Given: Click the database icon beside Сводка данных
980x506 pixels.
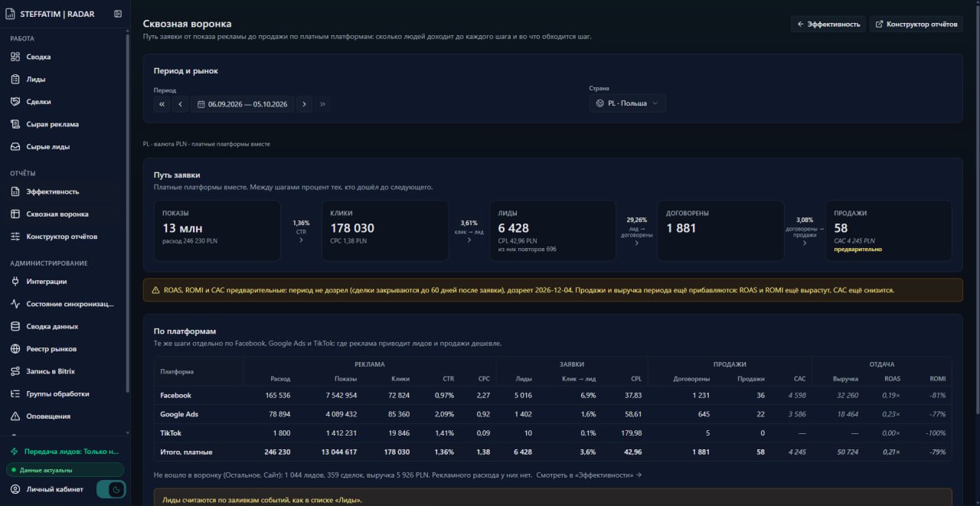Looking at the screenshot, I should click(15, 326).
